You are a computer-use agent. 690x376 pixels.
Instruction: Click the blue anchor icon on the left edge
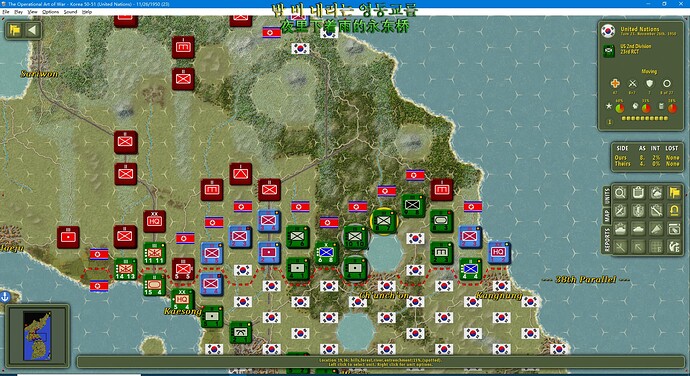tap(5, 297)
